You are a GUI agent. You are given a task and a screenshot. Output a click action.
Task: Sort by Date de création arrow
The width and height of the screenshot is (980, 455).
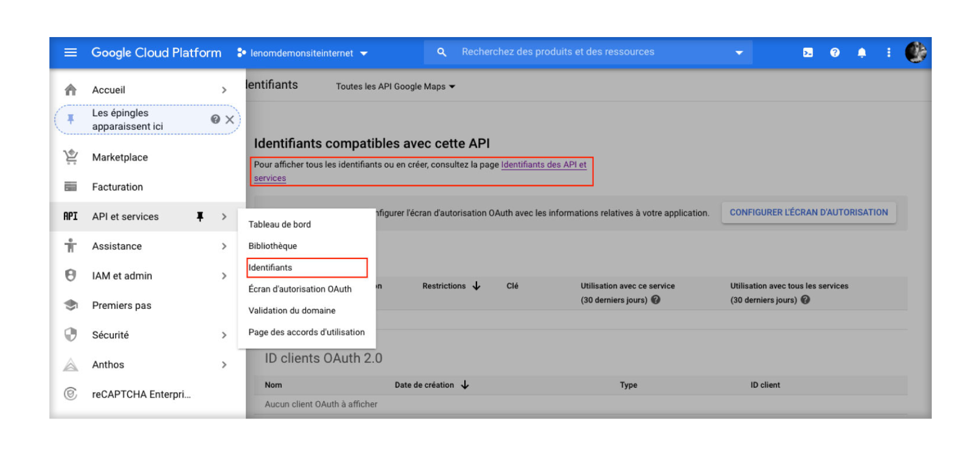pyautogui.click(x=465, y=385)
